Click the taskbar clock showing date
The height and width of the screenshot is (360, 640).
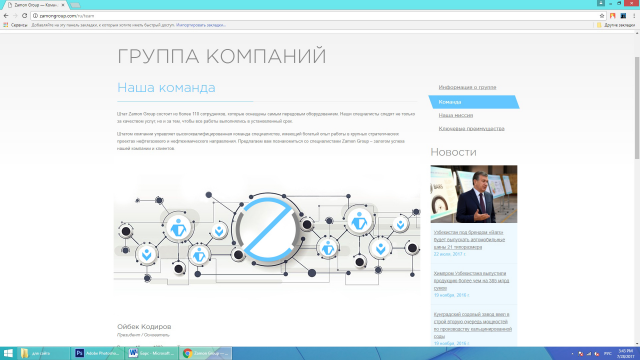tap(626, 353)
